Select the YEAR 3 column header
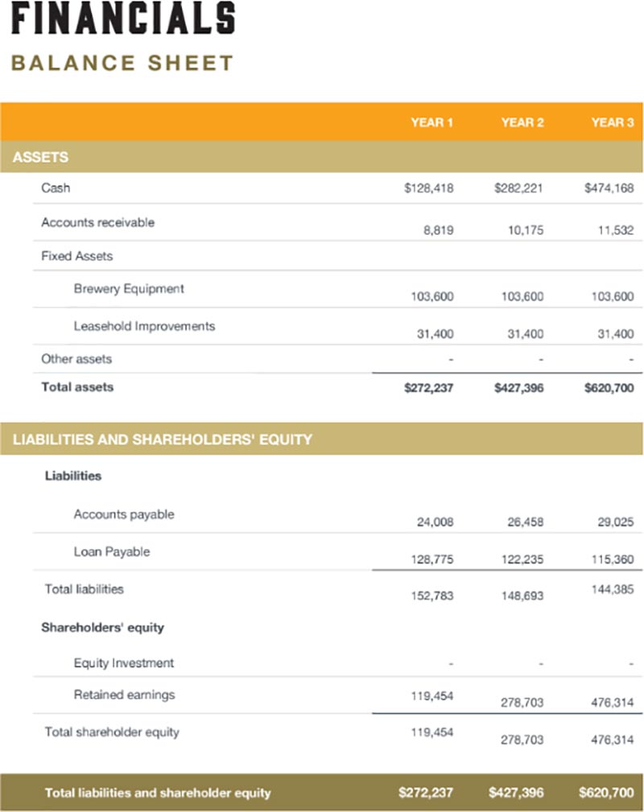644x812 pixels. pos(613,123)
